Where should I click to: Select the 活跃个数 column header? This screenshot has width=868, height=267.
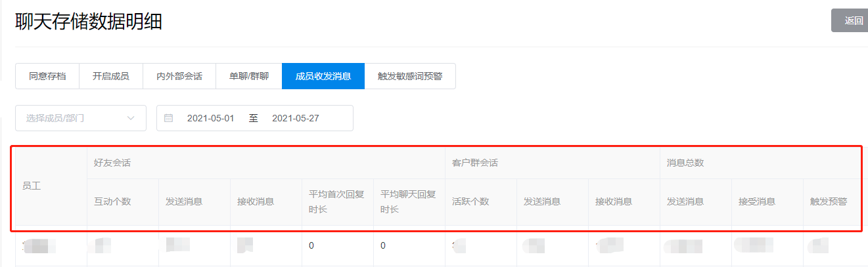[470, 201]
